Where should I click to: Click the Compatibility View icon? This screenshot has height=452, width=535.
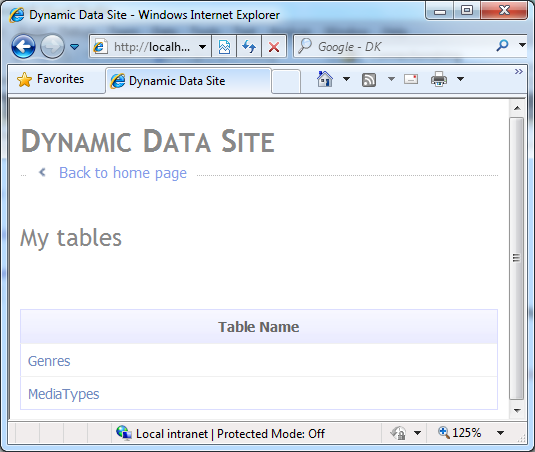coord(224,46)
